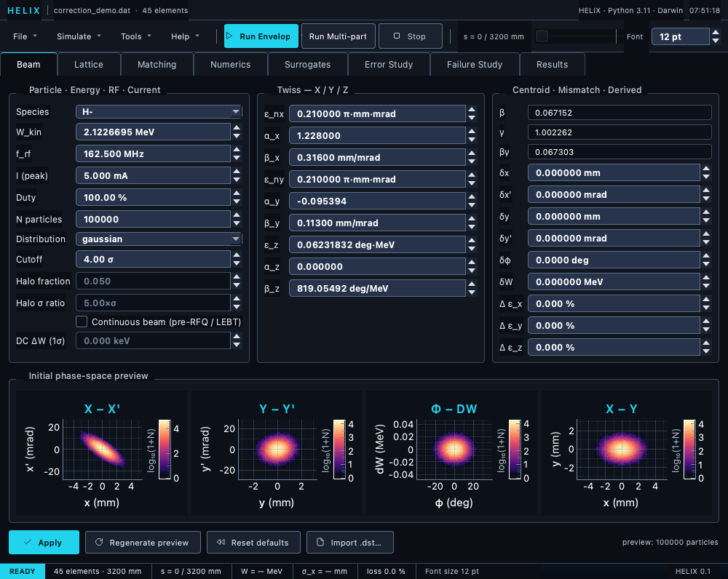Open the Tools menu
This screenshot has width=728, height=579.
(x=136, y=36)
